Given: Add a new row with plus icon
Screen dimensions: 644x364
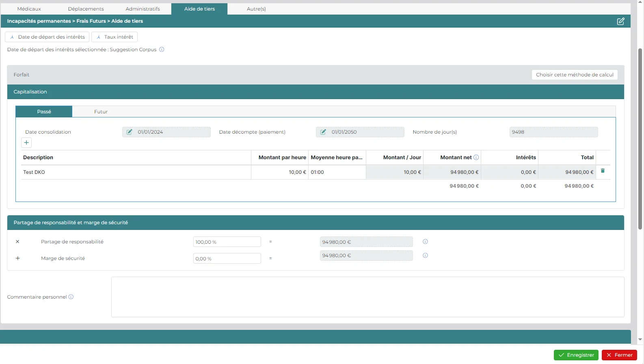Looking at the screenshot, I should 26,143.
